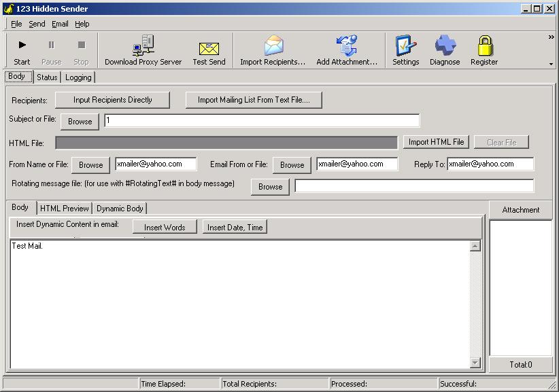Viewport: 559px width, 392px height.
Task: Click the Insert Words button
Action: [165, 227]
